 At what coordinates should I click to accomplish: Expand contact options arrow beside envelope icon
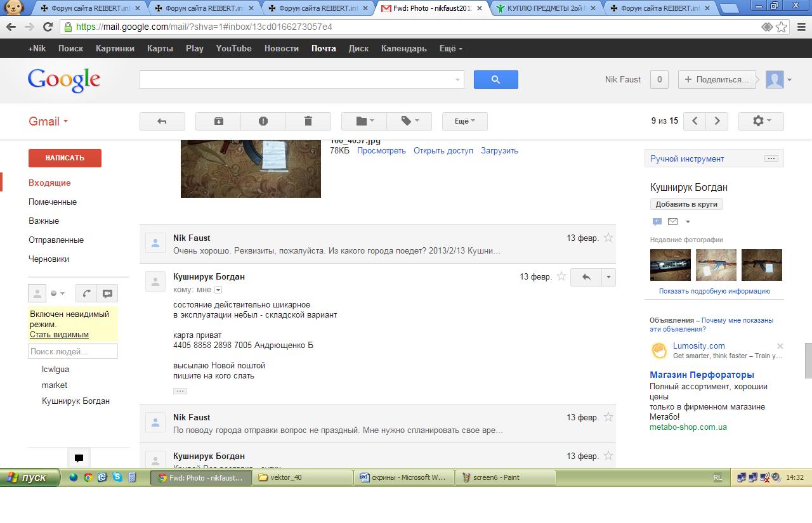[688, 222]
